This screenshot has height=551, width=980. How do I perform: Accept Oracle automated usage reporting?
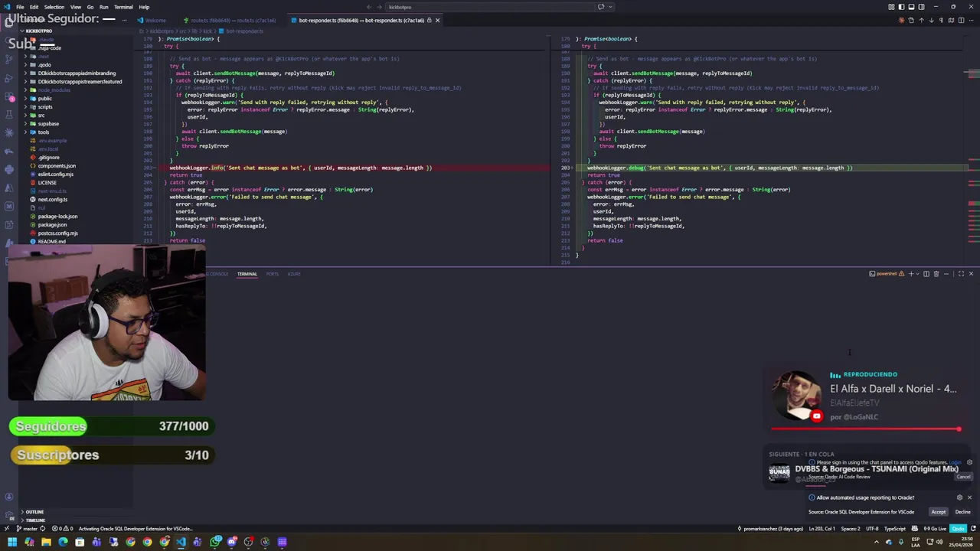pos(938,512)
